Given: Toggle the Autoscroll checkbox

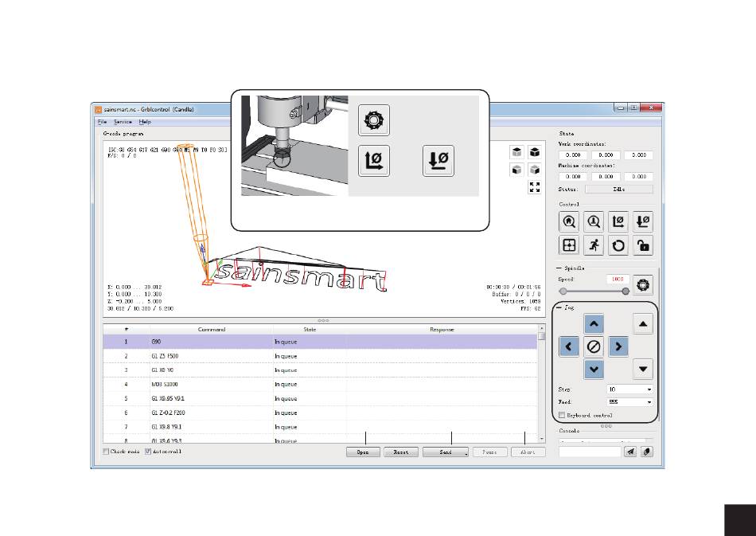Looking at the screenshot, I should click(x=148, y=452).
